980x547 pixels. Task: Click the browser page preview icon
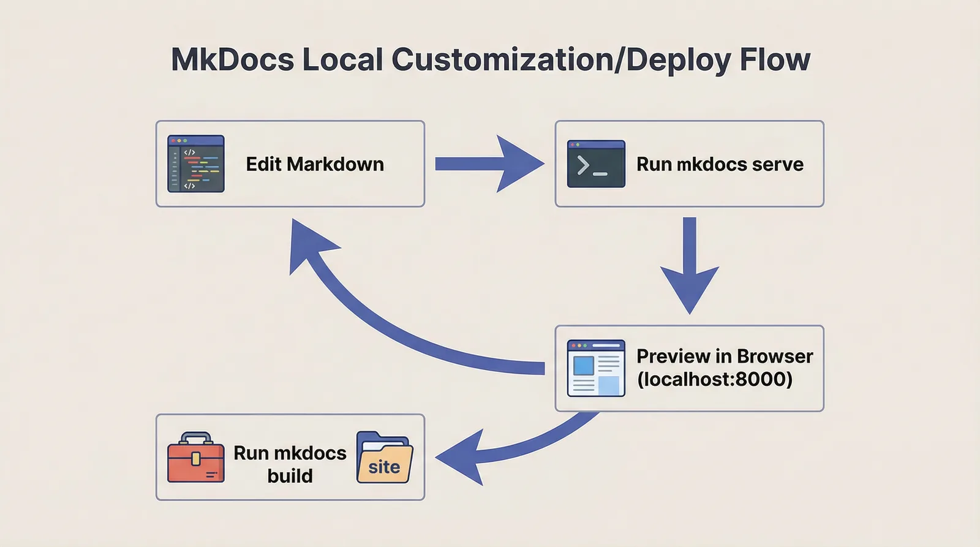[596, 368]
